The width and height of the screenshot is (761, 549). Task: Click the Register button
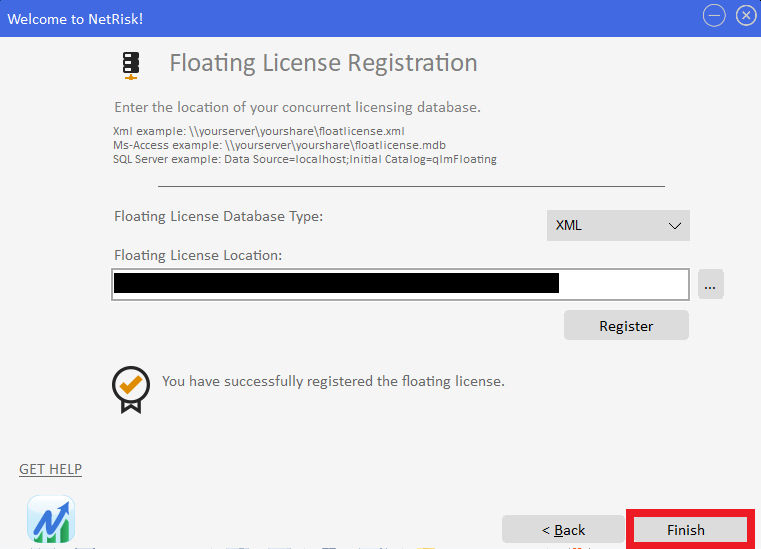click(x=626, y=325)
